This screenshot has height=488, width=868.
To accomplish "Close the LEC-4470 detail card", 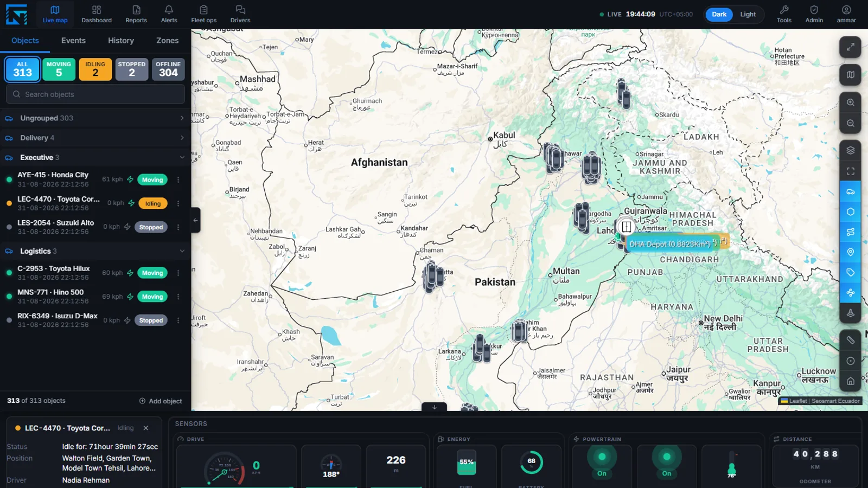I will click(x=146, y=428).
